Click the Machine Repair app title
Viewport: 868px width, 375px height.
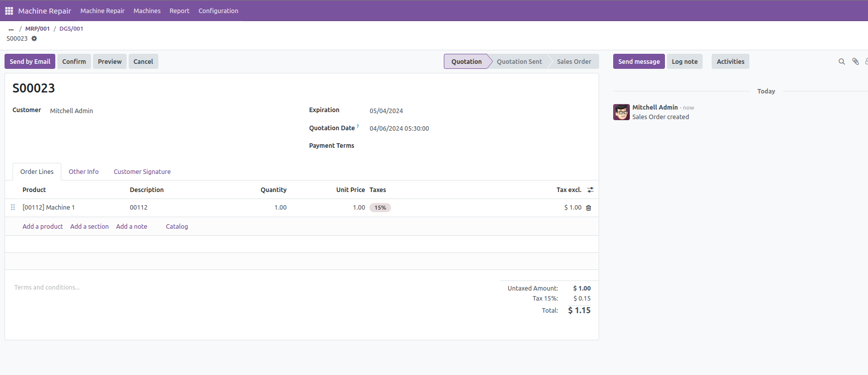point(45,11)
